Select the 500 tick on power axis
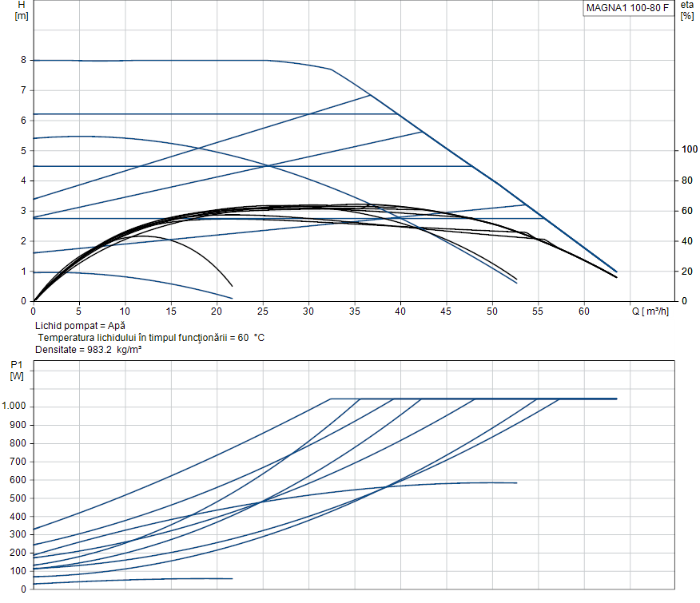 18,498
